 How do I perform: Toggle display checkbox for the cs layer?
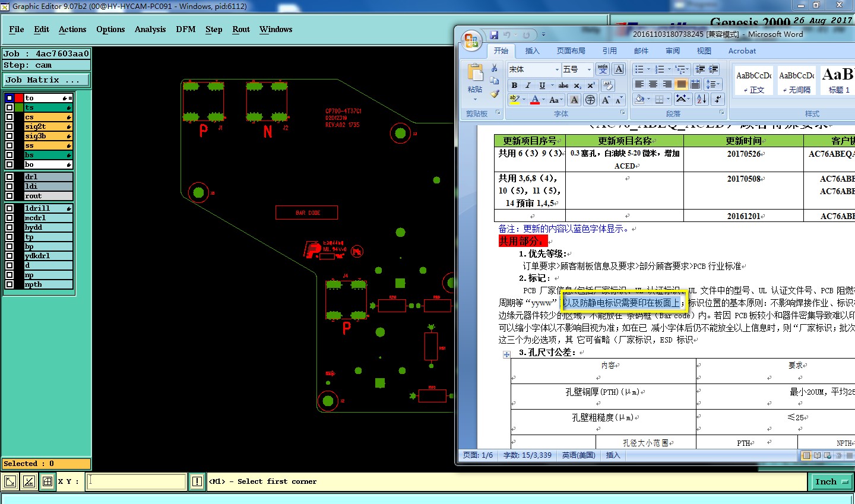[x=9, y=117]
